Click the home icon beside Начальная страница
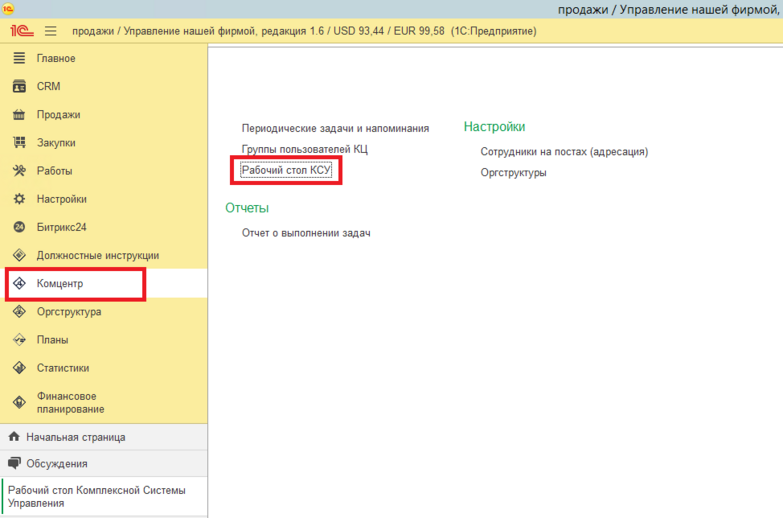The height and width of the screenshot is (518, 783). 14,437
